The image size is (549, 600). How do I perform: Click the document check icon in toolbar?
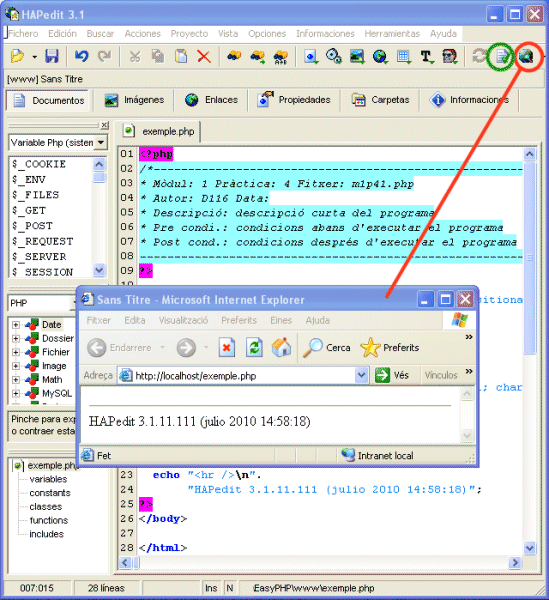click(x=502, y=57)
